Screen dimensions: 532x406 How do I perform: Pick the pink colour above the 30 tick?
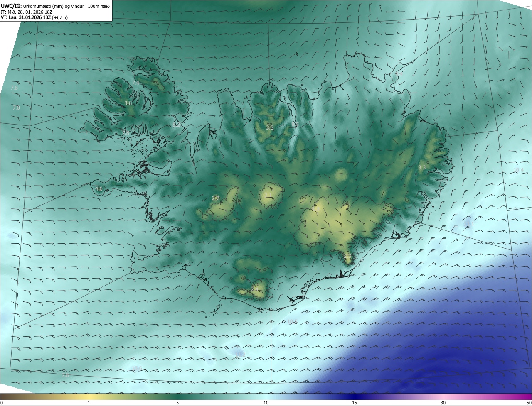pyautogui.click(x=443, y=396)
